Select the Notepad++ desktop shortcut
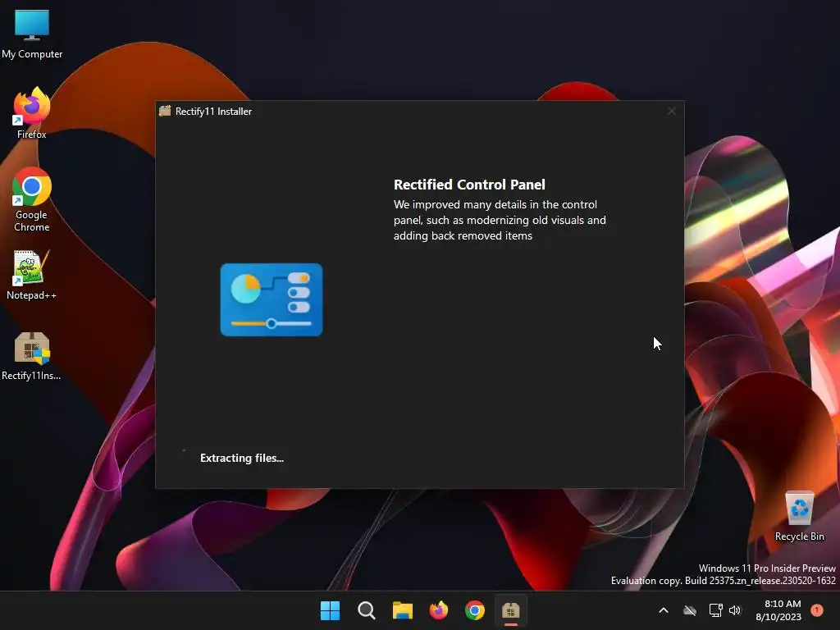Image resolution: width=840 pixels, height=630 pixels. coord(31,275)
